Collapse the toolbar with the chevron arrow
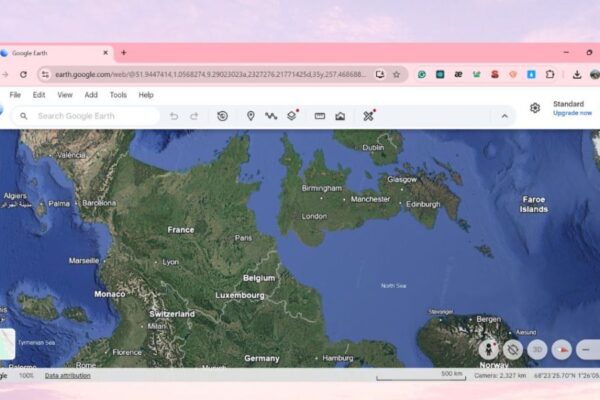 504,116
